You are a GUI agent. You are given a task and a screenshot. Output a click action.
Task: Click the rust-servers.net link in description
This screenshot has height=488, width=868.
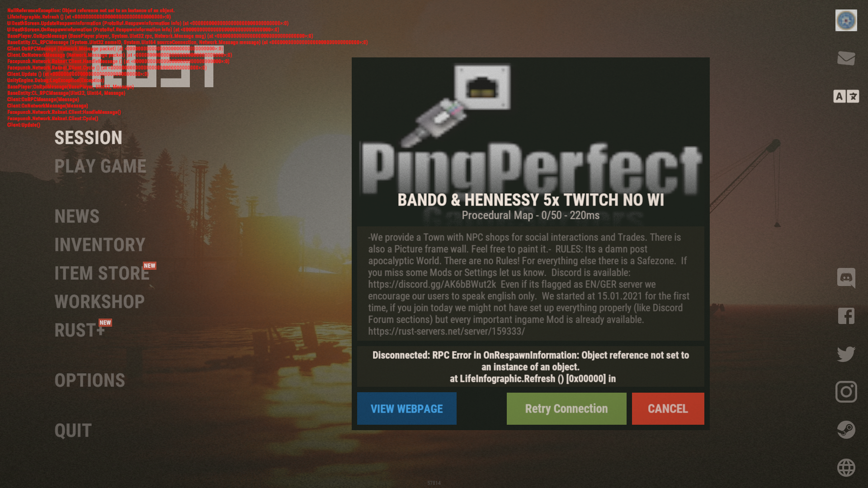445,331
